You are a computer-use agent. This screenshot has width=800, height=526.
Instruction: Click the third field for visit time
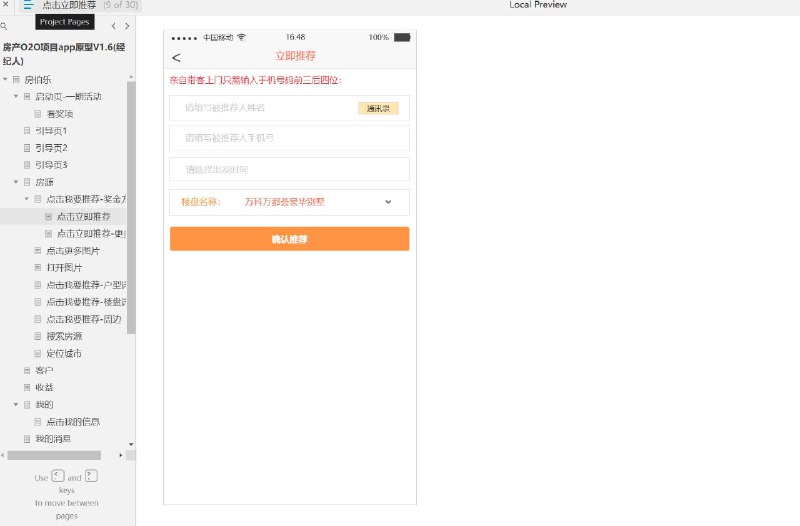click(289, 169)
